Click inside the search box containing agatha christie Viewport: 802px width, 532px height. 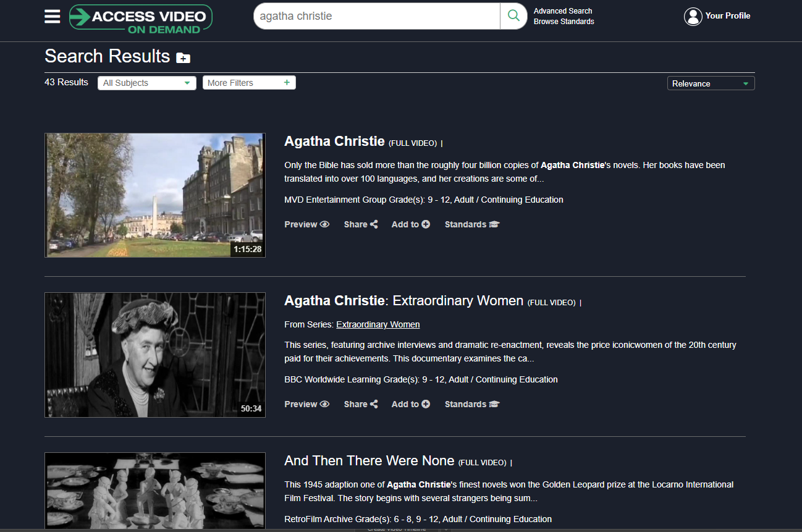coord(377,15)
